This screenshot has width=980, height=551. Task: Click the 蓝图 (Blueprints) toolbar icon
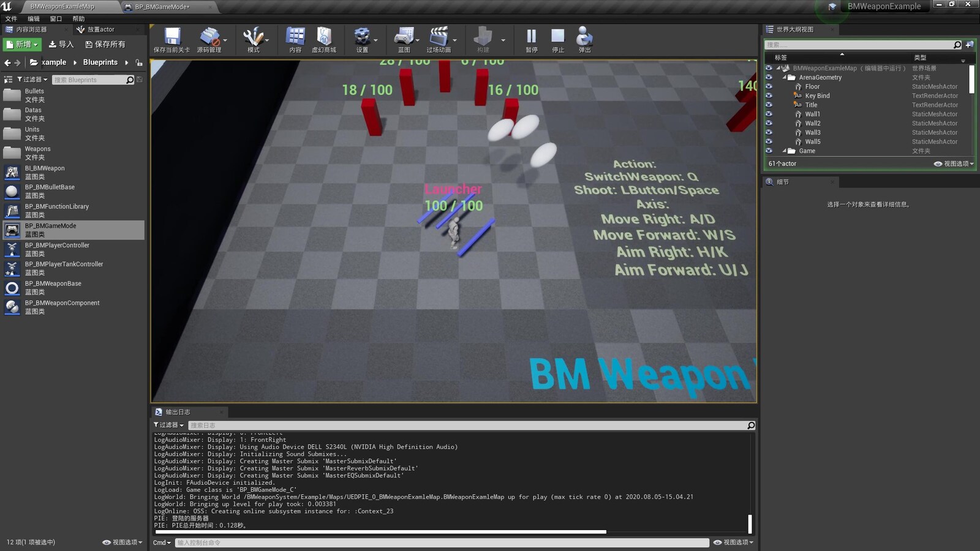pos(404,39)
